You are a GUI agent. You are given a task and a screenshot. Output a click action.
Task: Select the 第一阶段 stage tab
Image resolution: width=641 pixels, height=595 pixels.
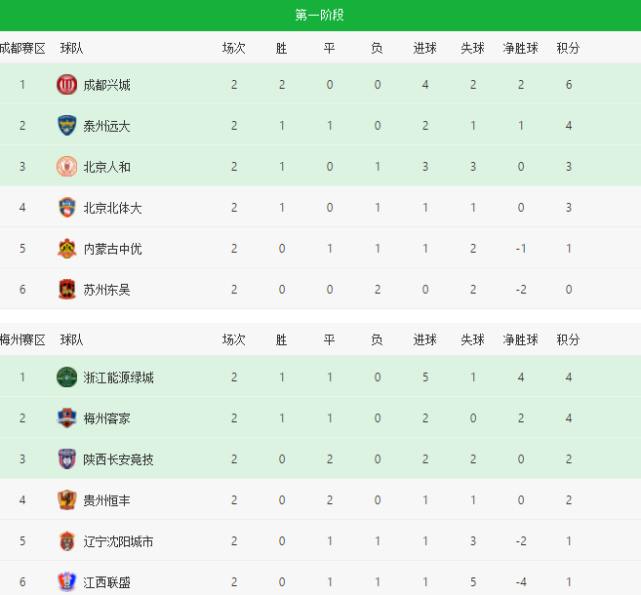point(320,15)
